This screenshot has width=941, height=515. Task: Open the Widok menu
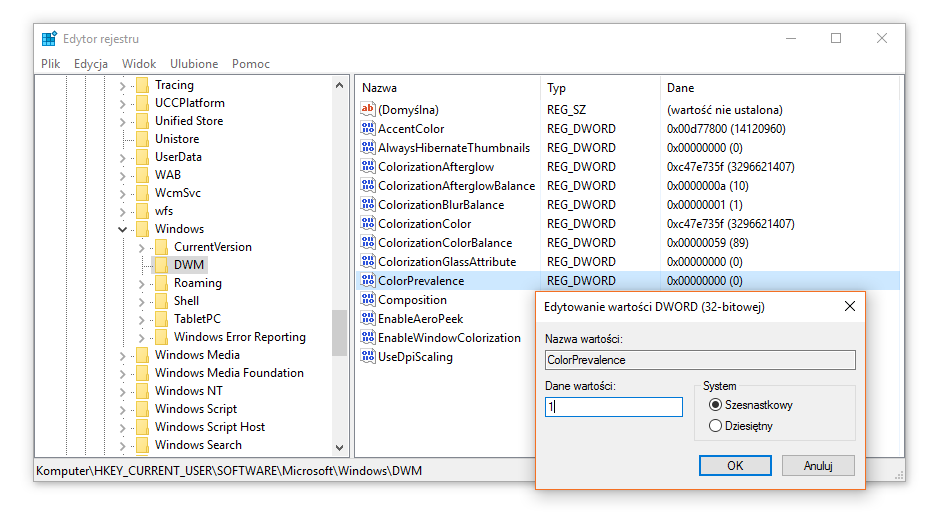[x=139, y=64]
